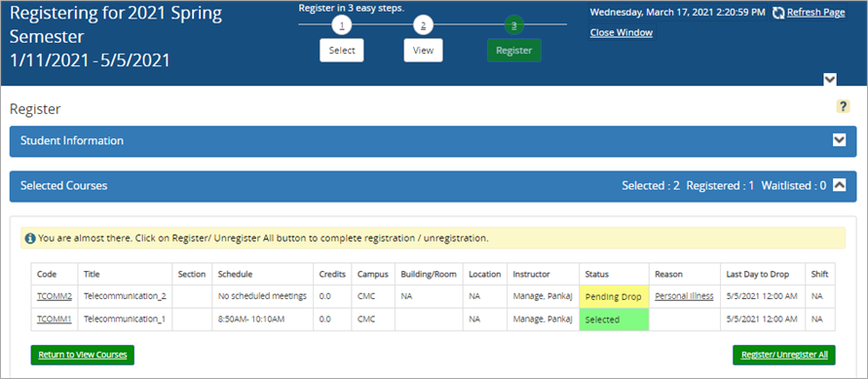Image resolution: width=868 pixels, height=379 pixels.
Task: Click the green Selected status cell
Action: coord(614,320)
